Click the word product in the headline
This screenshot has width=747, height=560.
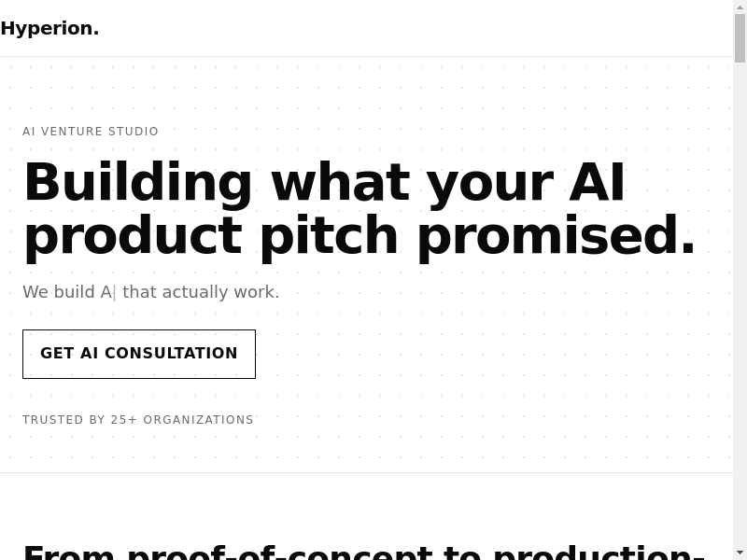[132, 235]
